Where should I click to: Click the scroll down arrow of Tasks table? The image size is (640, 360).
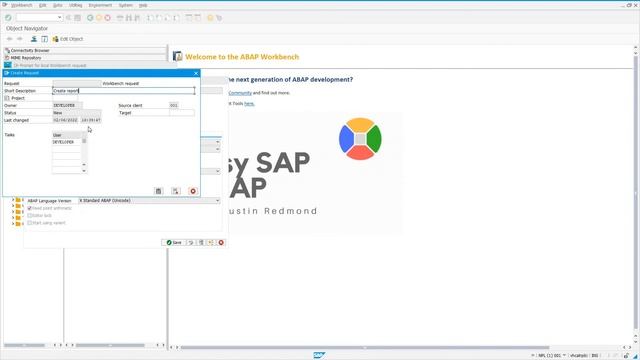(x=84, y=171)
